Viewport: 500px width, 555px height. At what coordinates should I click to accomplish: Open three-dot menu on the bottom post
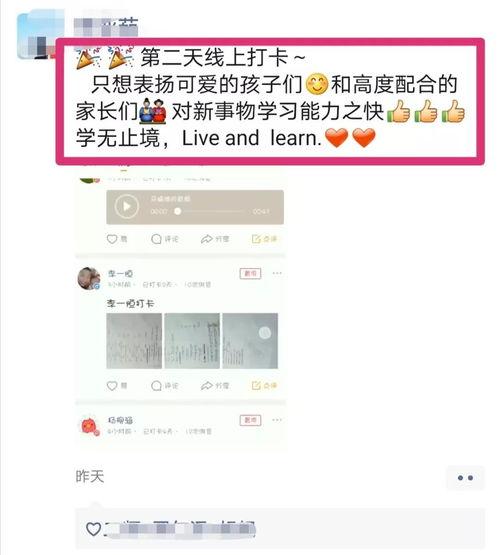click(277, 420)
